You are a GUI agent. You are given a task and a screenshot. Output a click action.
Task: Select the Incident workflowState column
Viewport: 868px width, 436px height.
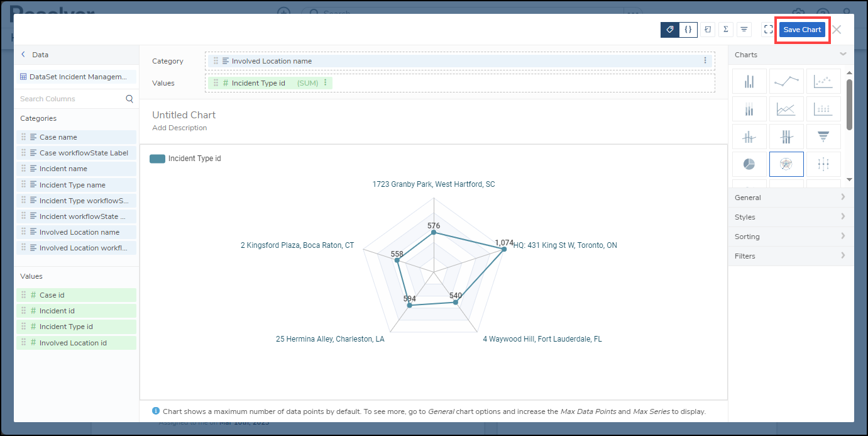point(76,216)
